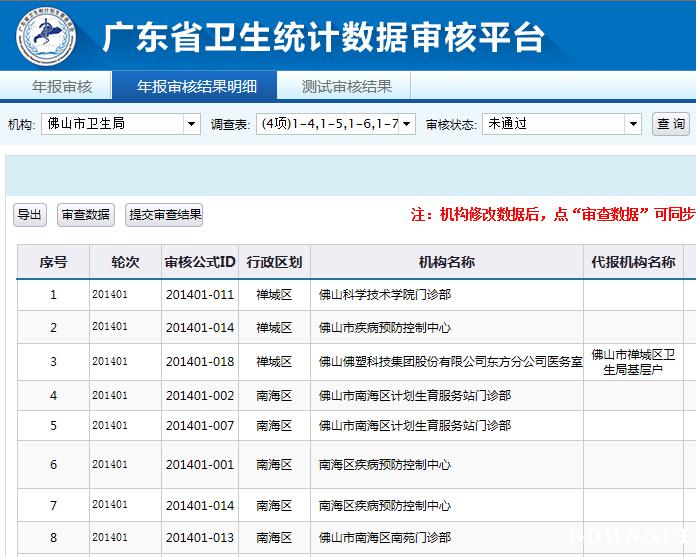This screenshot has width=696, height=557.
Task: Select formula ID 201401-018 cell
Action: point(200,362)
